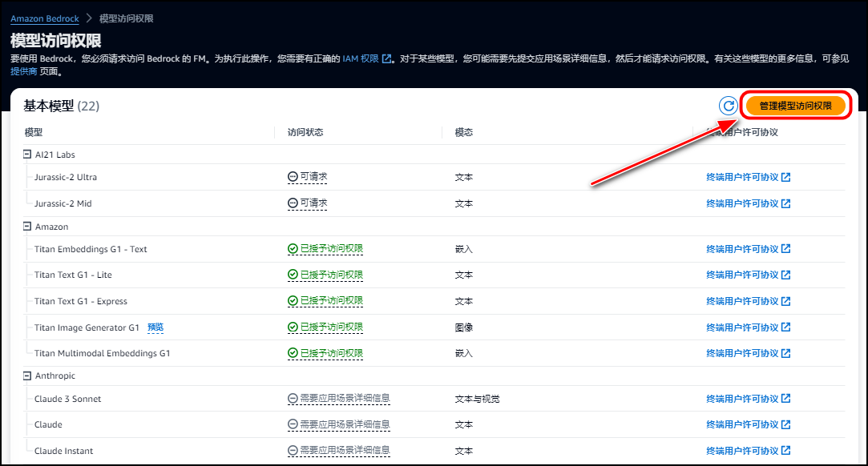The width and height of the screenshot is (868, 466).
Task: Click 可请求 status for Jurassic-2 Mid
Action: pyautogui.click(x=308, y=203)
